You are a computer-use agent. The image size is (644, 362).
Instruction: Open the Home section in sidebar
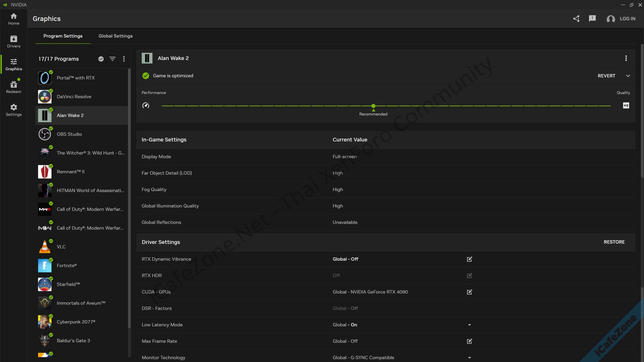(x=13, y=19)
